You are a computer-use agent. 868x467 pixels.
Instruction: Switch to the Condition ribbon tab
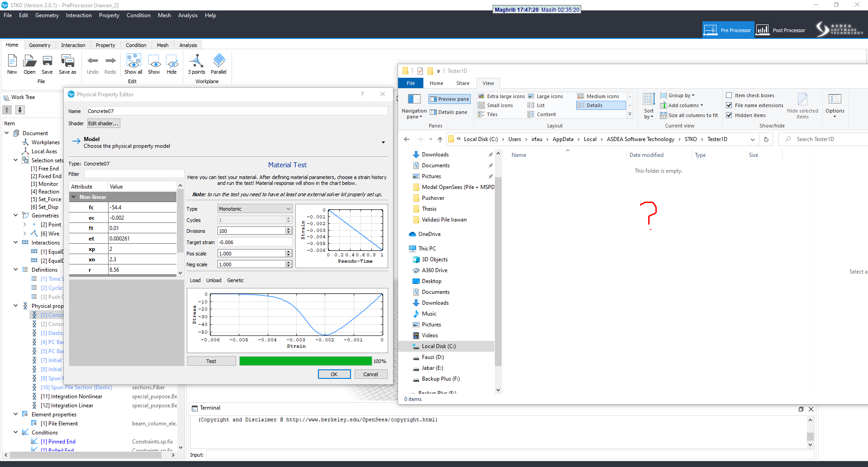tap(136, 45)
